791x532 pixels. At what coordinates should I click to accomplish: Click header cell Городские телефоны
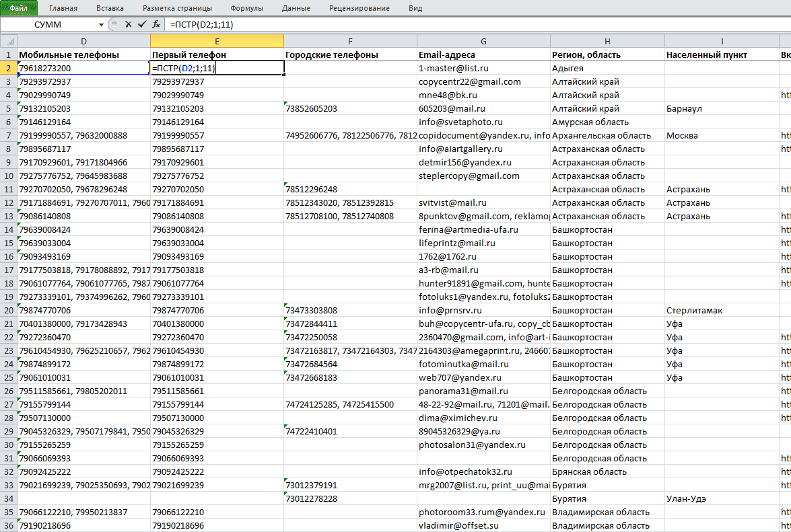pos(350,55)
